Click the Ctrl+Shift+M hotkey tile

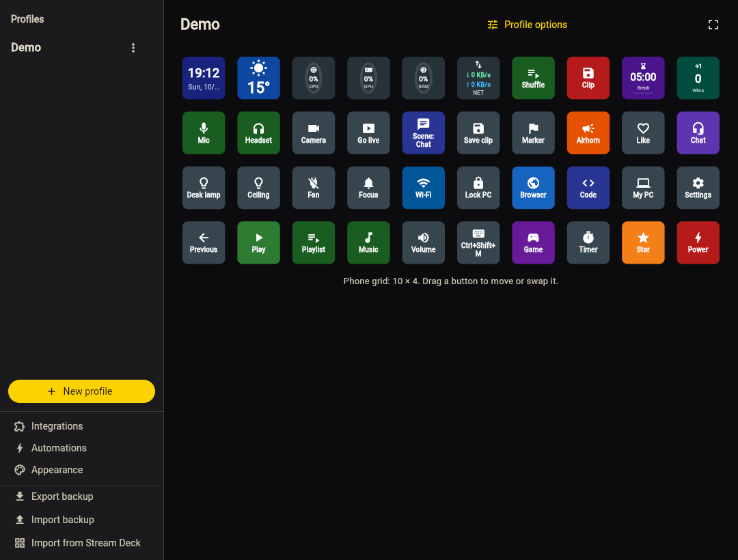pos(478,242)
